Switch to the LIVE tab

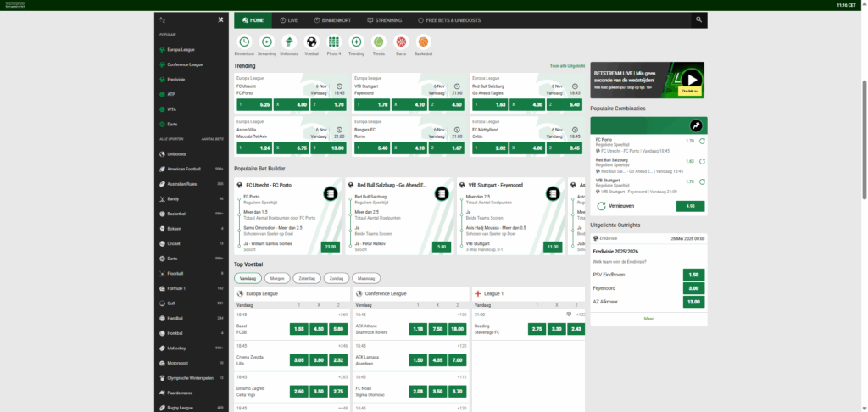289,20
